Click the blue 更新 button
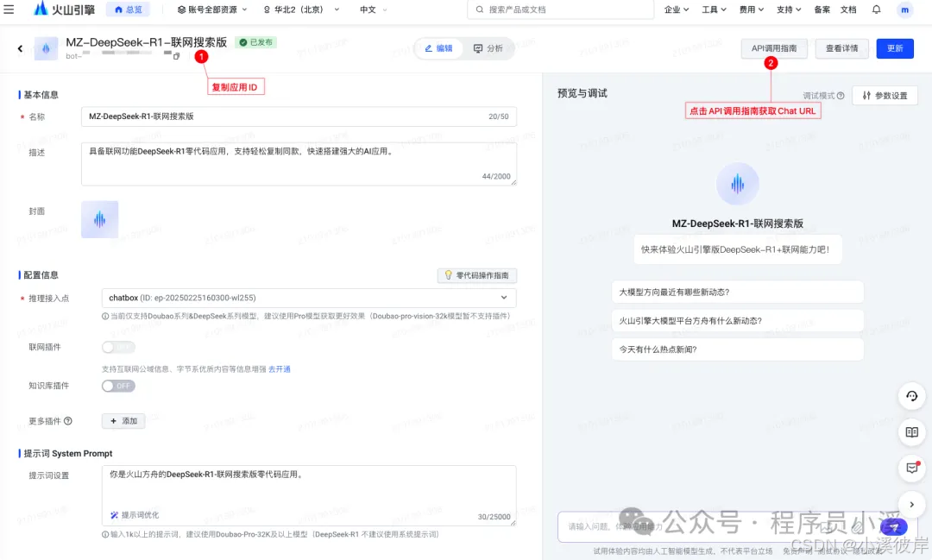932x560 pixels. [x=895, y=48]
